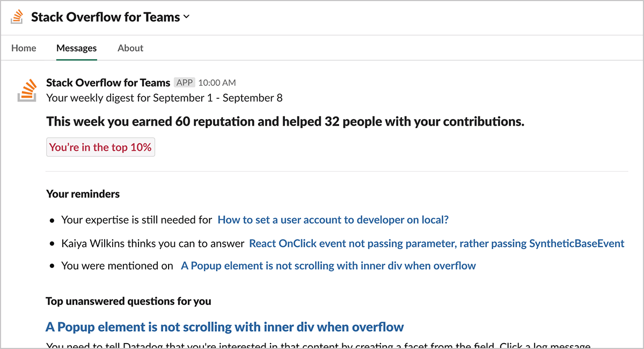644x349 pixels.
Task: Open the large Popup element heading under Top unanswered
Action: [224, 326]
